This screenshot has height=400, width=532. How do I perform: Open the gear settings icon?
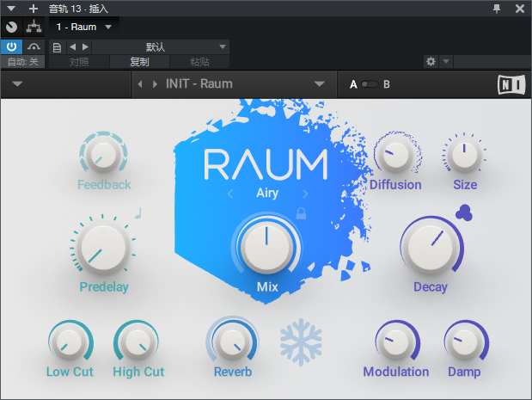[x=431, y=61]
